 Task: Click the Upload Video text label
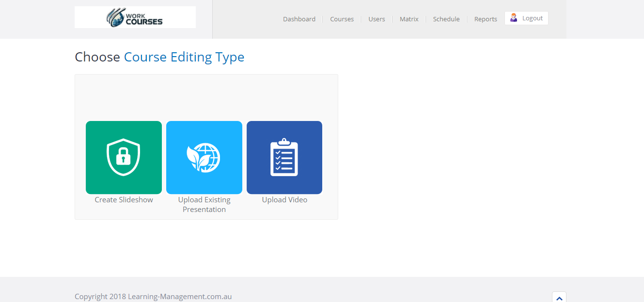[x=284, y=200]
